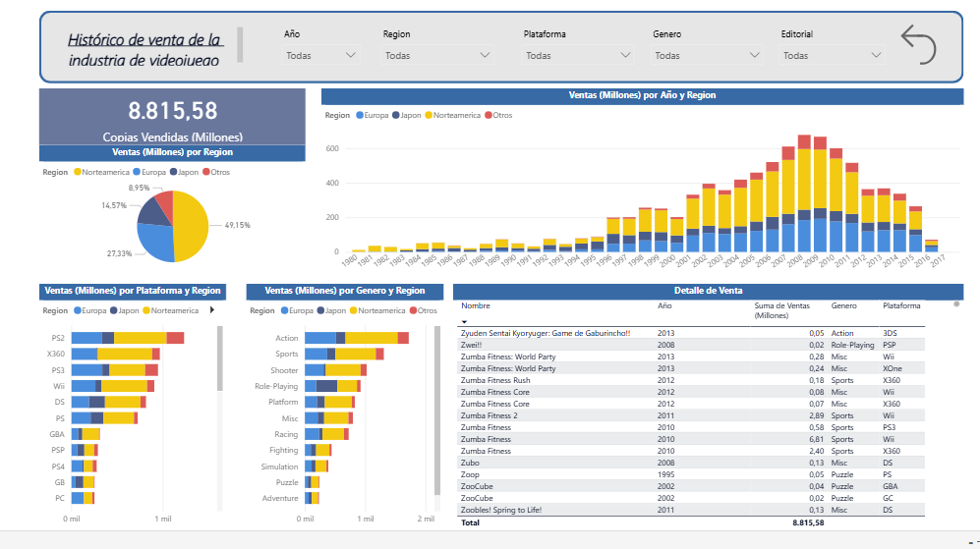Click the back arrow icon

[x=918, y=45]
